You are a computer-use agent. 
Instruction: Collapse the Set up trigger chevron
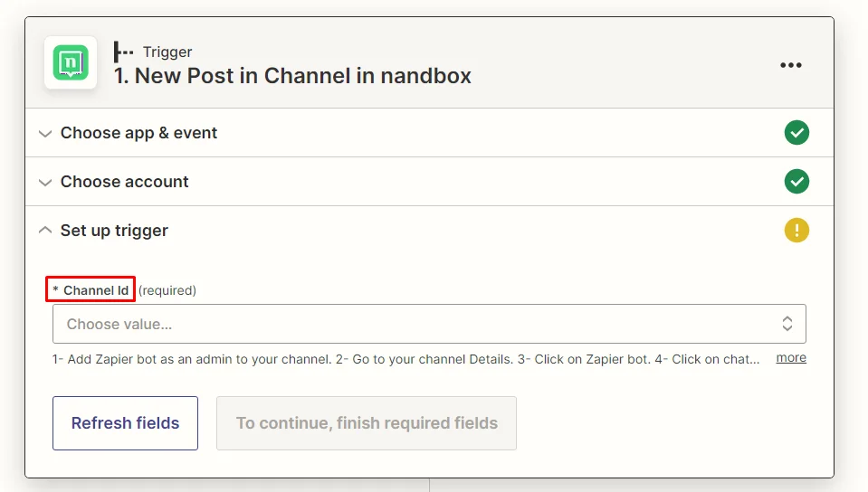tap(45, 230)
